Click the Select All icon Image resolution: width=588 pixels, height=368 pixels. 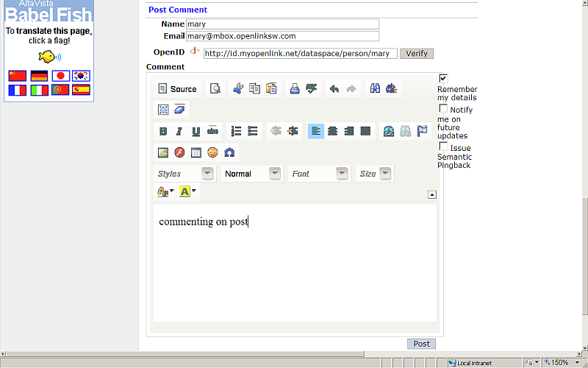point(163,110)
